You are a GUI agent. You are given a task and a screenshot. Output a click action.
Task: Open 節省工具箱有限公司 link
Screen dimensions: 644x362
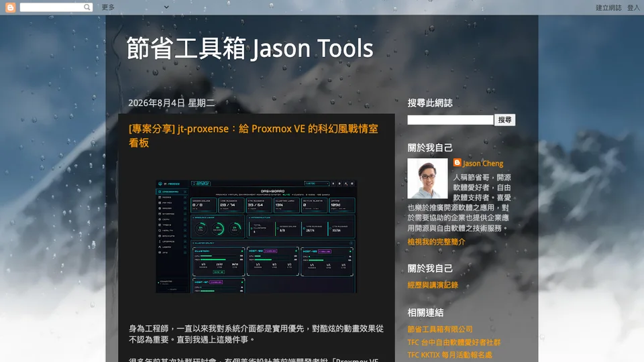pos(440,329)
